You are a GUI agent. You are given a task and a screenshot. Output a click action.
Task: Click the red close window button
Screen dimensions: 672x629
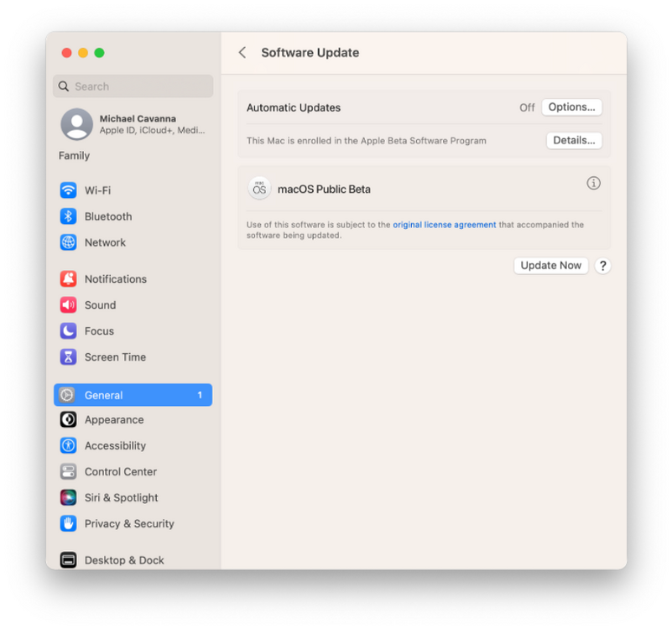point(67,53)
